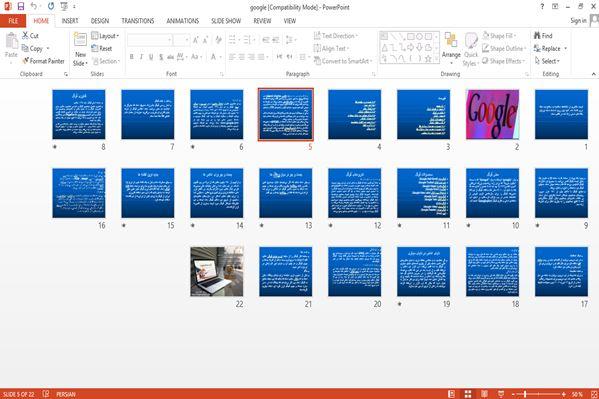Viewport: 599px width, 399px height.
Task: Click the New Slide icon
Action: pos(80,40)
